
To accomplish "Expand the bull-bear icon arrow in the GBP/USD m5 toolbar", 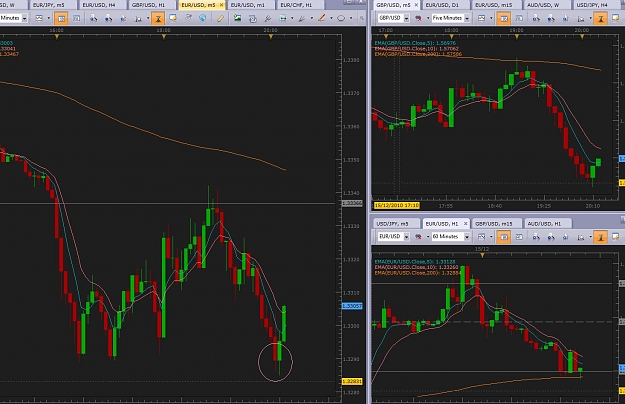I will [x=428, y=18].
